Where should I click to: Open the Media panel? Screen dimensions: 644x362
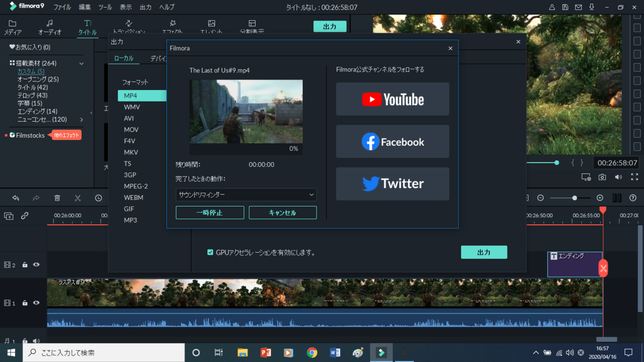point(12,28)
